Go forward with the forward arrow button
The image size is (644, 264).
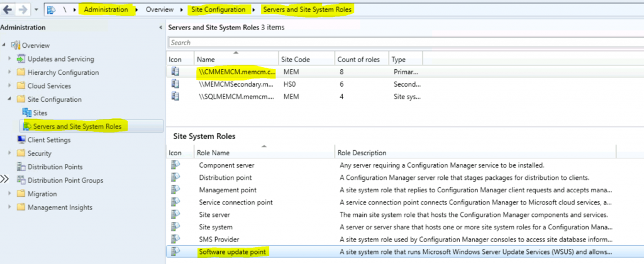(x=23, y=9)
